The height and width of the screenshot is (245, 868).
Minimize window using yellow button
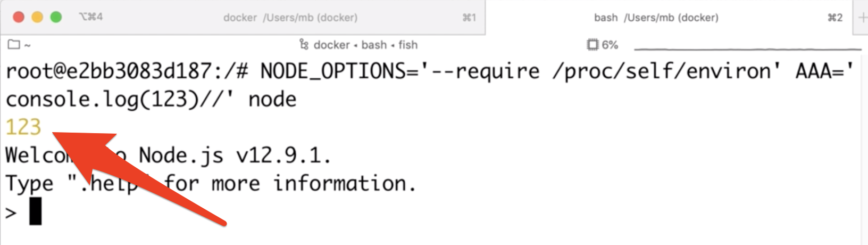37,17
